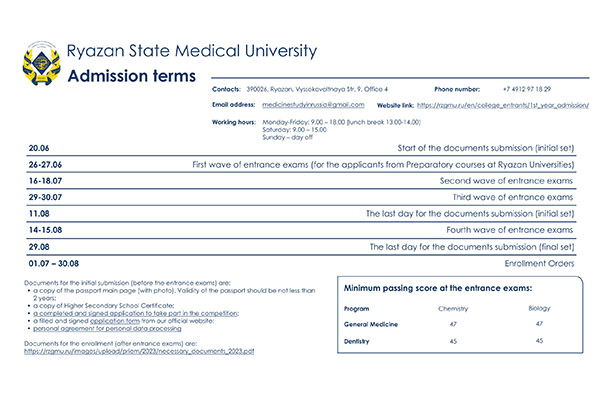The image size is (600, 400).
Task: Open the rzgmu.ru 1st year admission website link
Action: [503, 104]
